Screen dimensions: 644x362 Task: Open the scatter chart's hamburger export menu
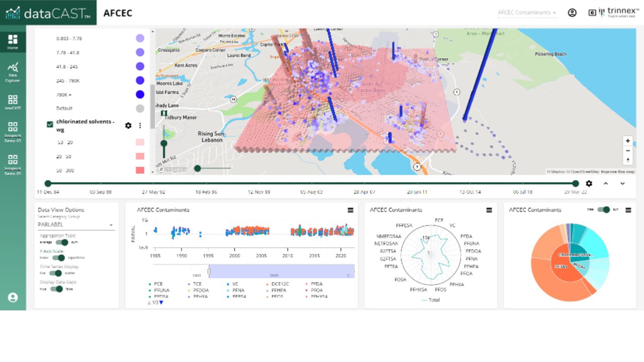pos(350,210)
